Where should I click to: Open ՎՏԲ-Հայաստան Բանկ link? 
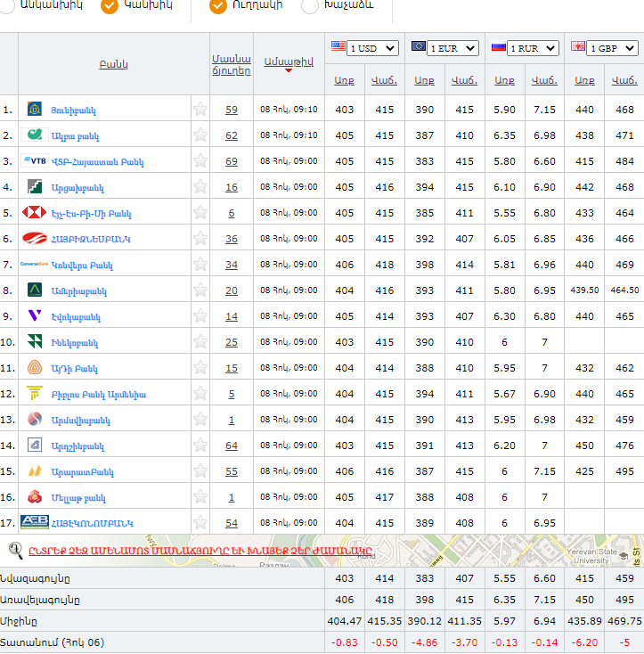coord(98,162)
